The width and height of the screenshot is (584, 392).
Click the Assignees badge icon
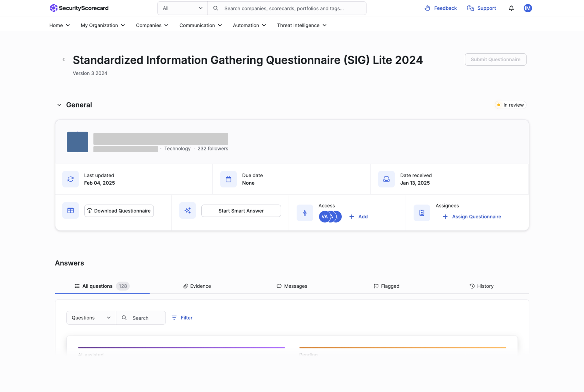coord(422,213)
